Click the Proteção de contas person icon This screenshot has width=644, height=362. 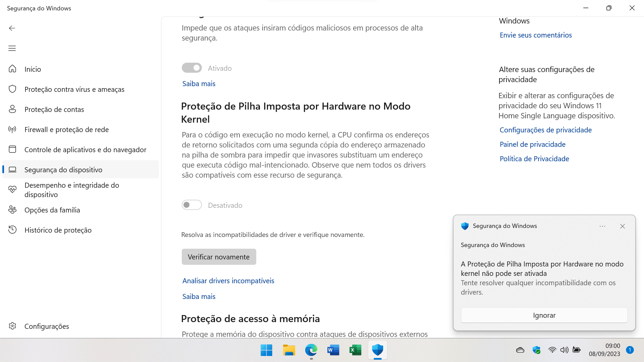click(x=12, y=109)
